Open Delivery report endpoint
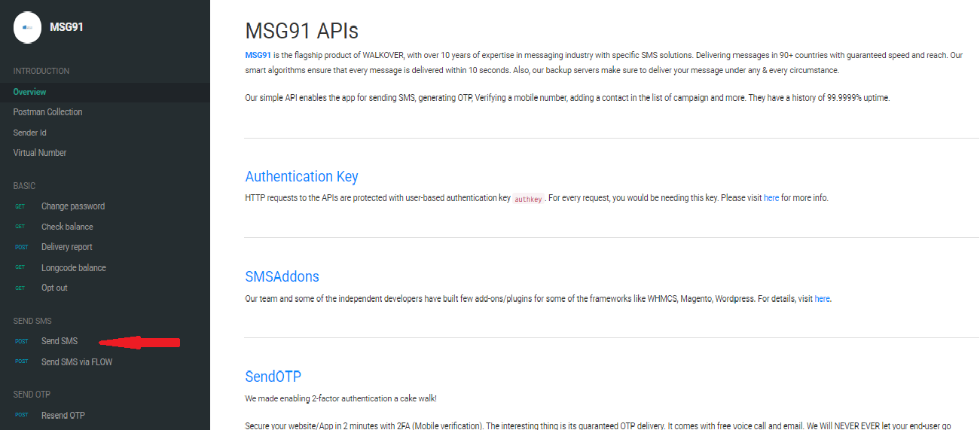 [66, 247]
